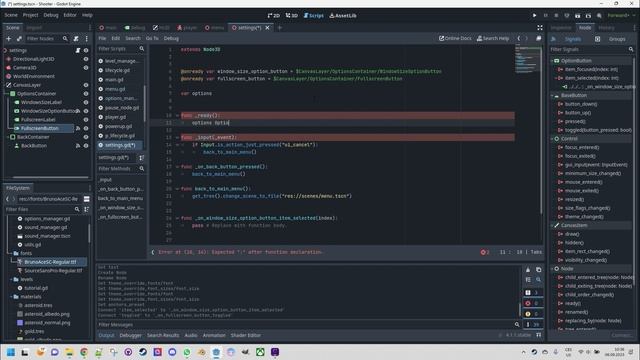Instantiate a child scene with the link icon
This screenshot has width=640, height=360.
click(x=19, y=39)
